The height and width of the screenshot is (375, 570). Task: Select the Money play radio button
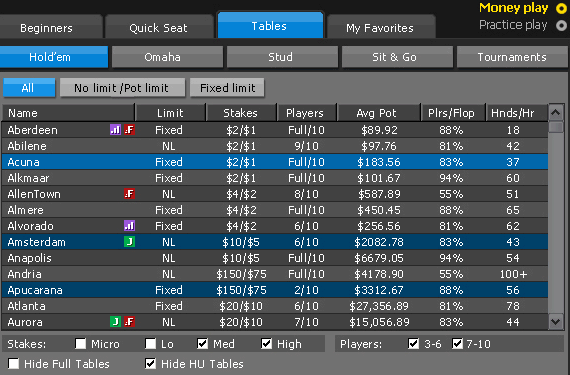point(561,8)
